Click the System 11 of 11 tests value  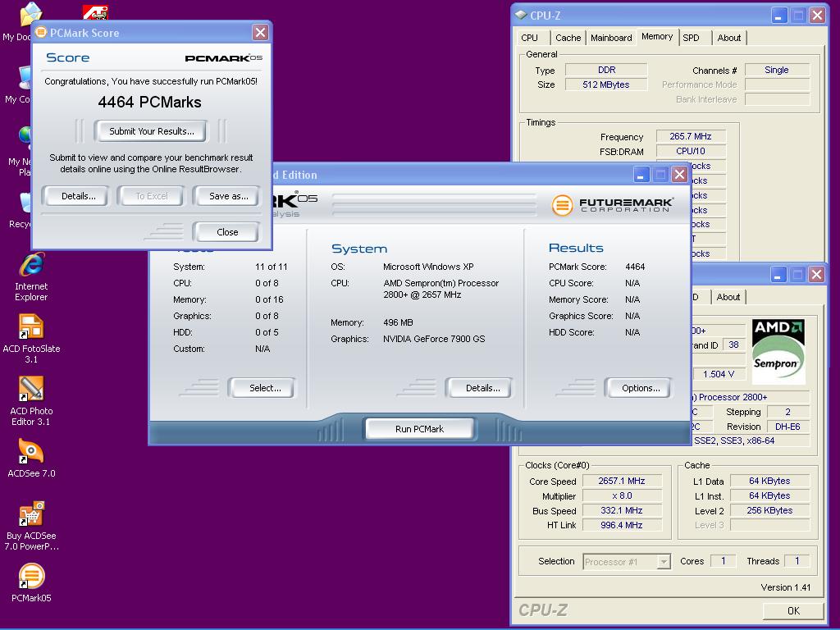pyautogui.click(x=271, y=267)
